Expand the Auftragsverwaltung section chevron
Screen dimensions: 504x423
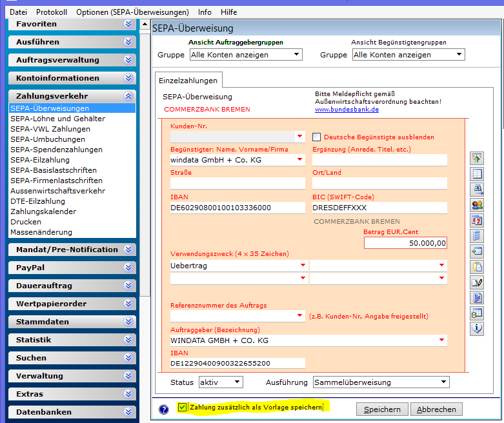(128, 60)
